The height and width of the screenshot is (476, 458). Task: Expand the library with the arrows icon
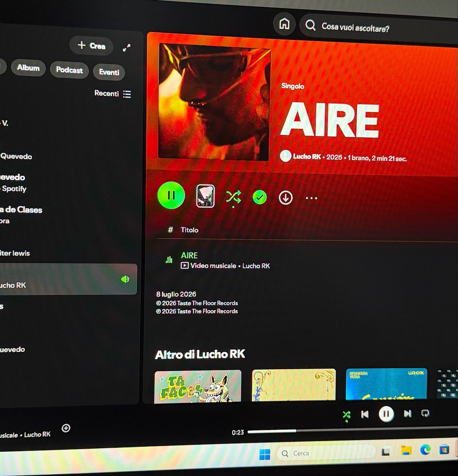click(x=127, y=48)
